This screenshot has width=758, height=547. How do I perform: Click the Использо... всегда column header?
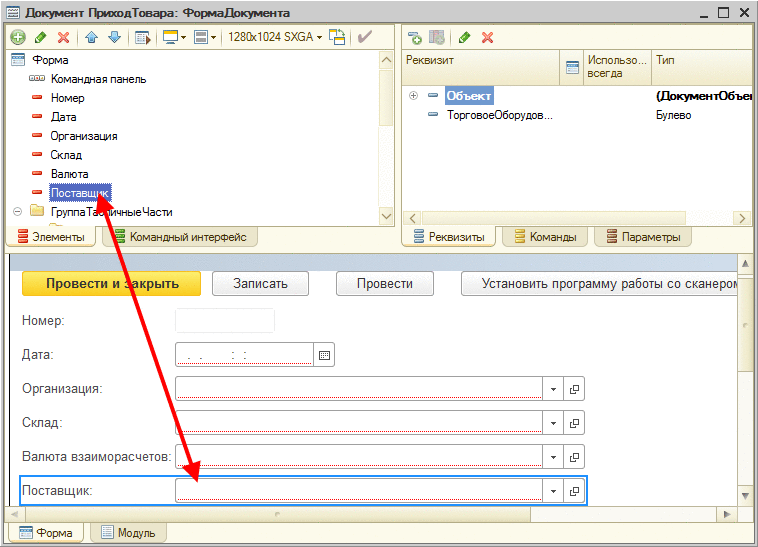(617, 68)
